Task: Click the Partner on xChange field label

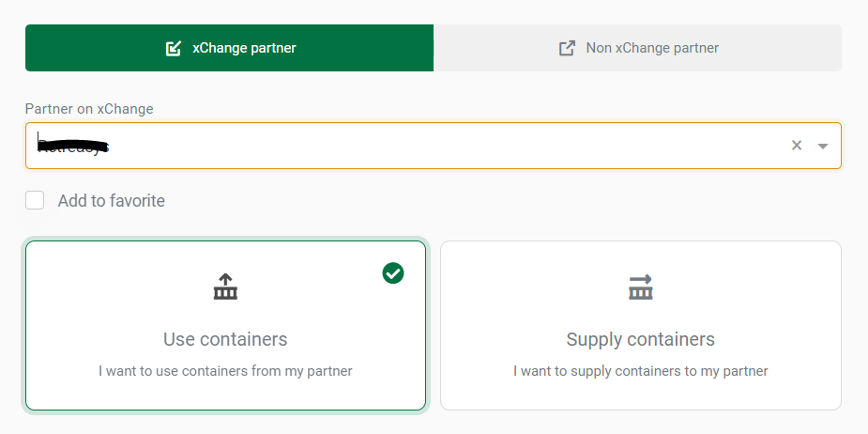Action: (x=89, y=109)
